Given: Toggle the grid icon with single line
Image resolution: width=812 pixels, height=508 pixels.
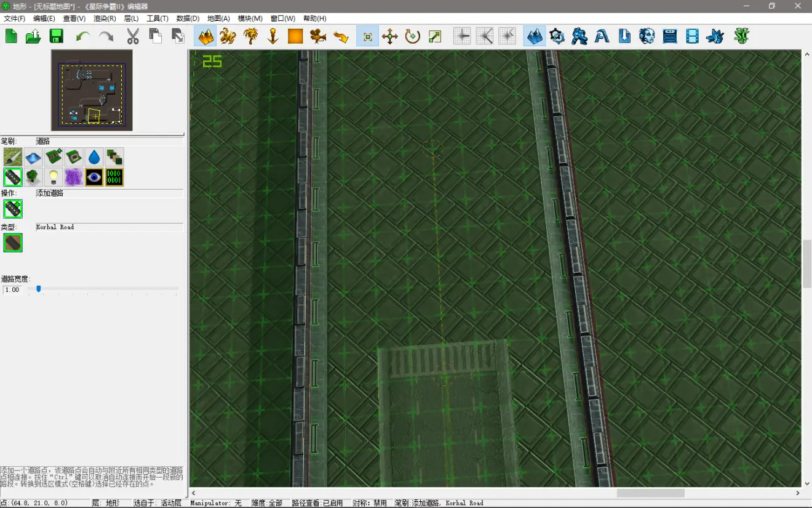Looking at the screenshot, I should pos(462,36).
